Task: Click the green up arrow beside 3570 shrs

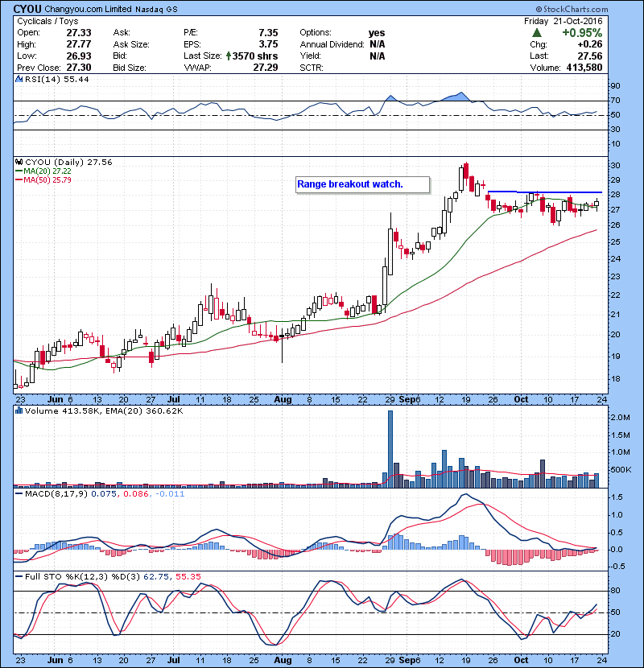Action: click(x=229, y=56)
